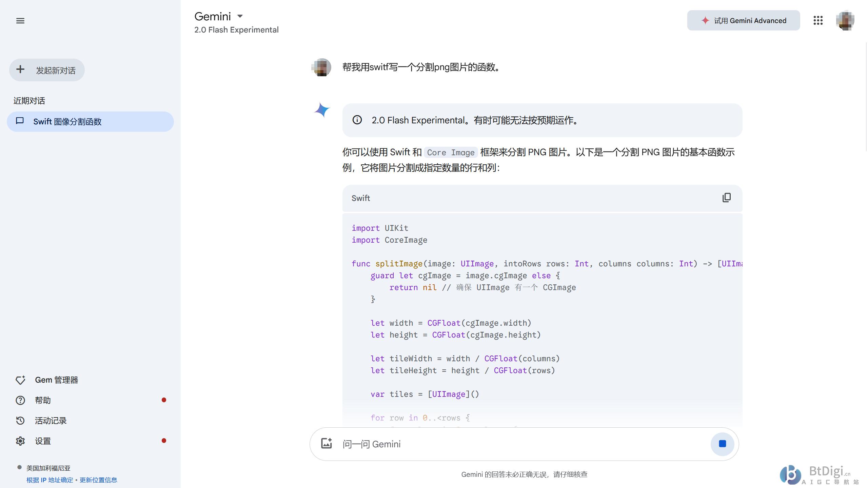The image size is (868, 488).
Task: Click the 帮助 question mark icon
Action: click(x=20, y=400)
